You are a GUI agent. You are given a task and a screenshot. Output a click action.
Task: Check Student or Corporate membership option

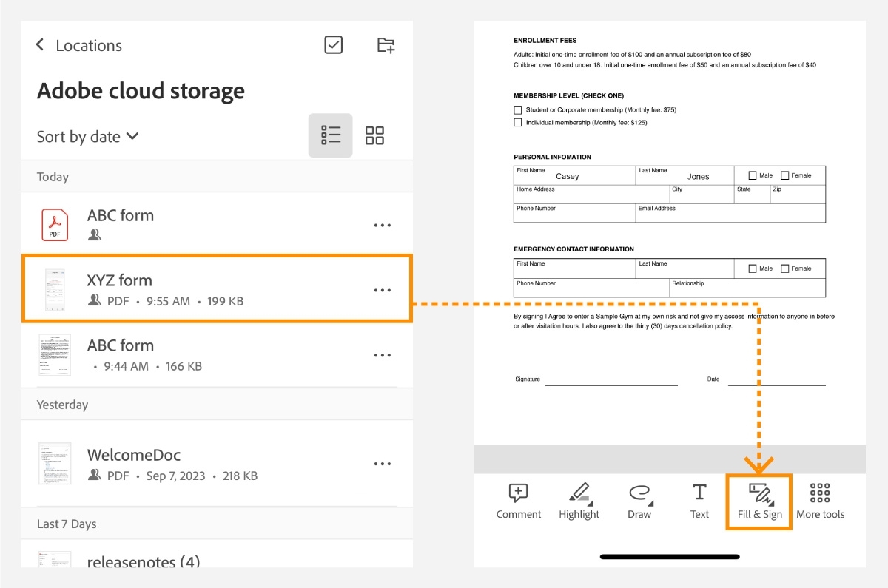[x=518, y=109]
